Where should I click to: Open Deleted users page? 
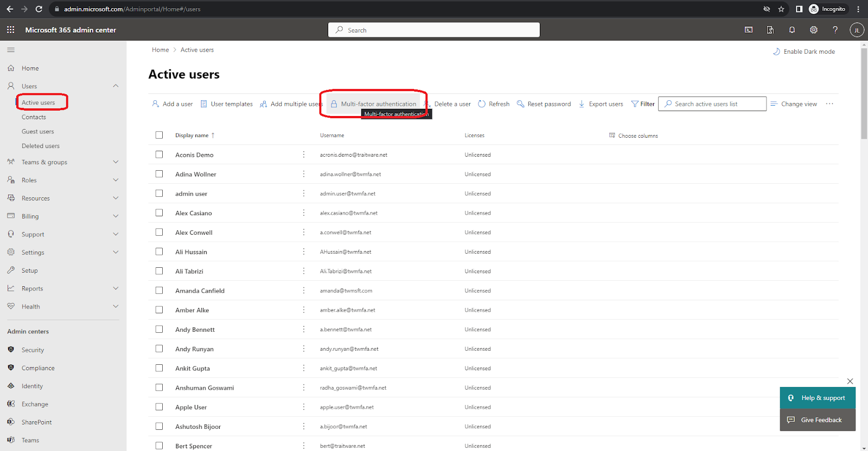point(41,146)
